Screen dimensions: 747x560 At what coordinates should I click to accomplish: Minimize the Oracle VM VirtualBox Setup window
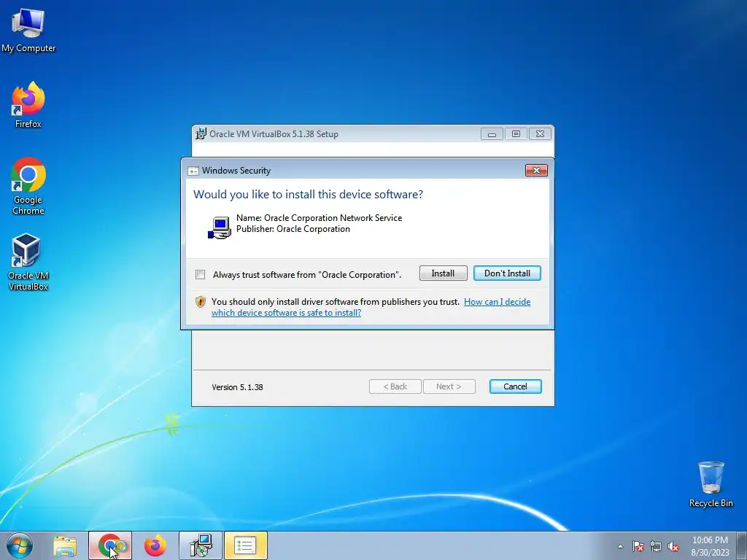pos(492,134)
